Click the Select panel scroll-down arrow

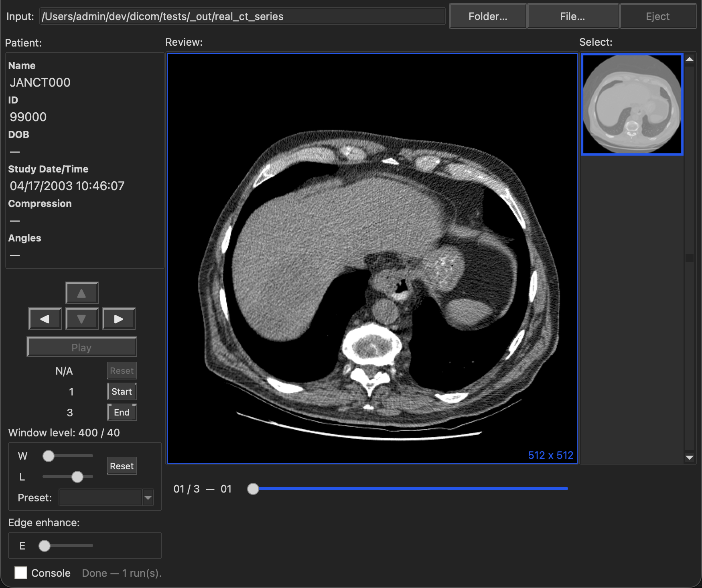690,458
